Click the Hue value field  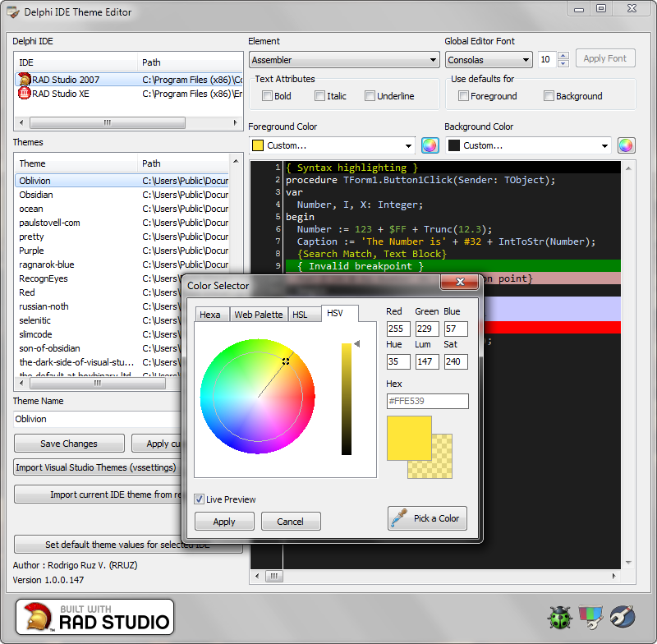point(398,361)
